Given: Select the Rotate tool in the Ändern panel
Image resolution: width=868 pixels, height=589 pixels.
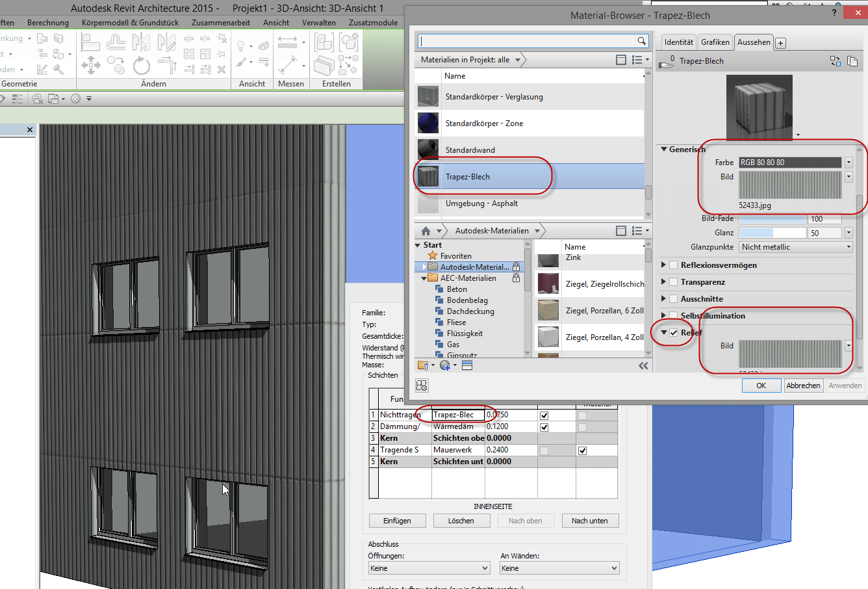Looking at the screenshot, I should (x=141, y=65).
